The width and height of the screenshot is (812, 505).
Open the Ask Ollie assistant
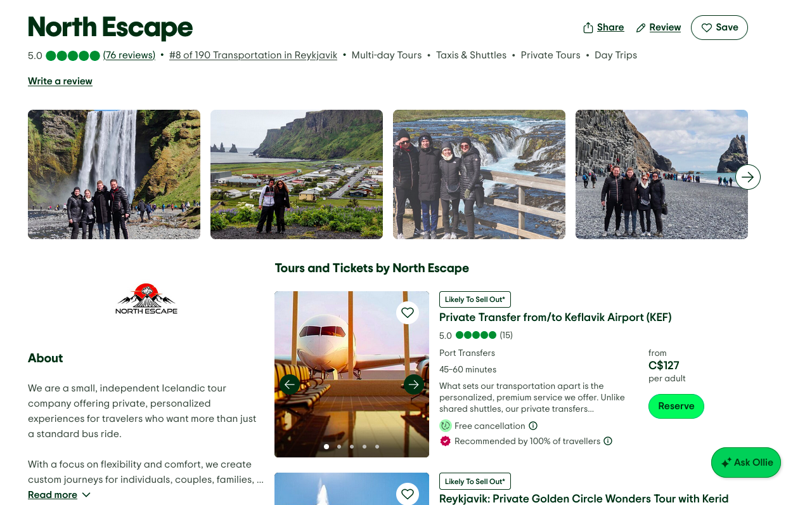746,462
